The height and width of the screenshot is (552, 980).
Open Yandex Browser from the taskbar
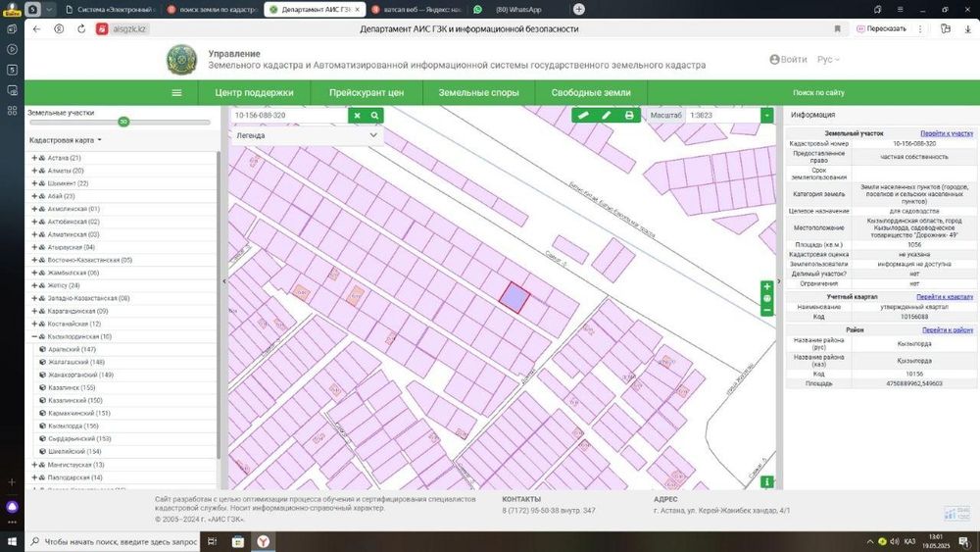tap(263, 541)
